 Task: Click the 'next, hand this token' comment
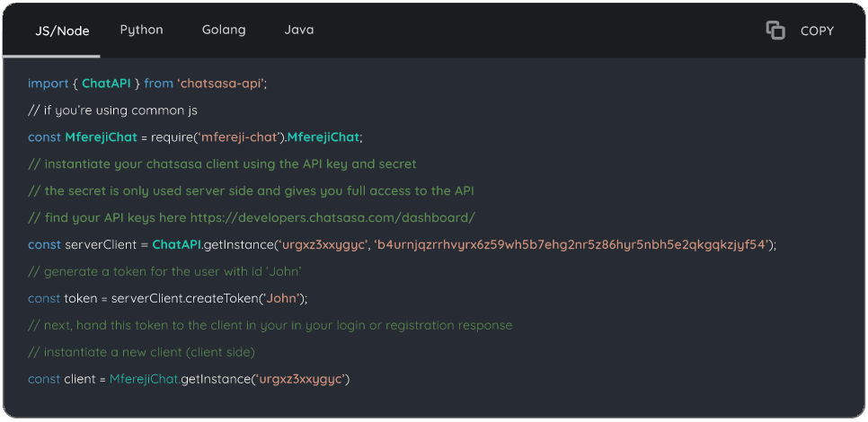click(x=270, y=325)
